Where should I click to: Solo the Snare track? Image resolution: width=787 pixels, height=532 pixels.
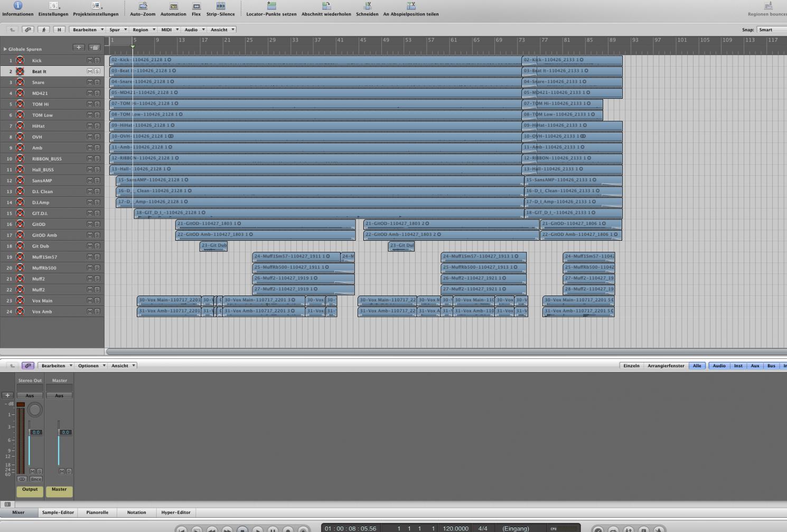97,82
